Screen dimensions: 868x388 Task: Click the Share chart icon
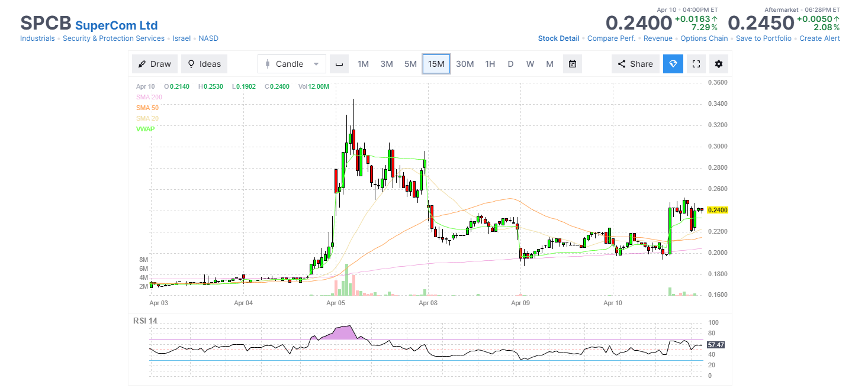(x=635, y=63)
